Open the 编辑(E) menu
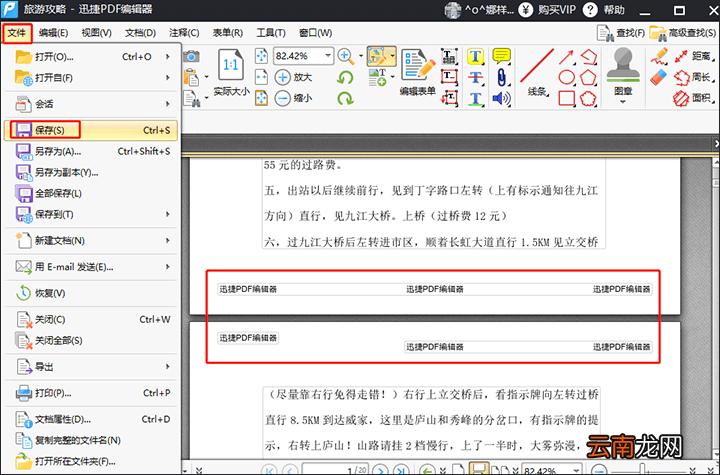This screenshot has height=475, width=720. click(53, 33)
